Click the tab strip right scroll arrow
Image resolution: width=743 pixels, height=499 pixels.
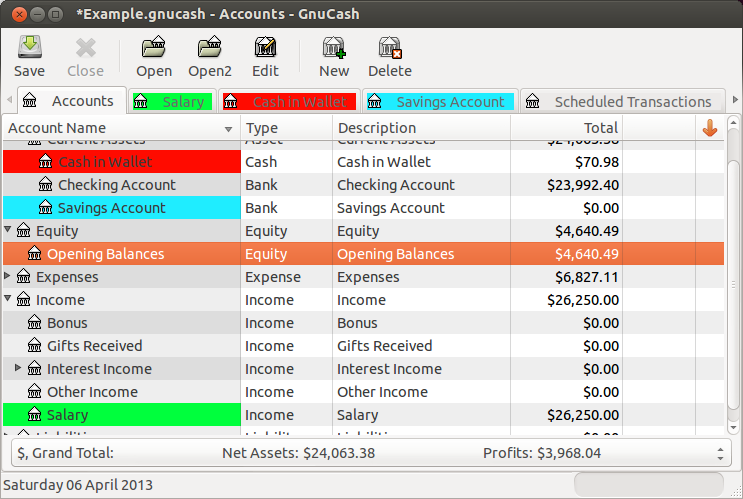click(x=735, y=100)
